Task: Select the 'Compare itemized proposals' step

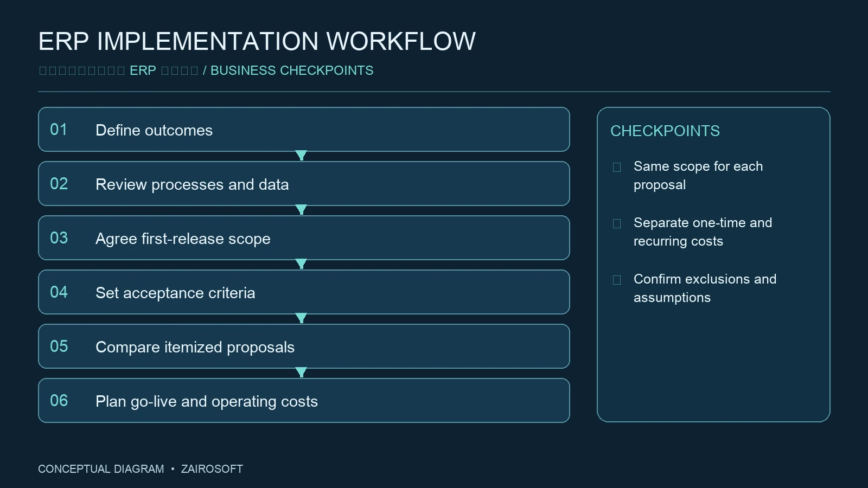Action: pos(304,346)
